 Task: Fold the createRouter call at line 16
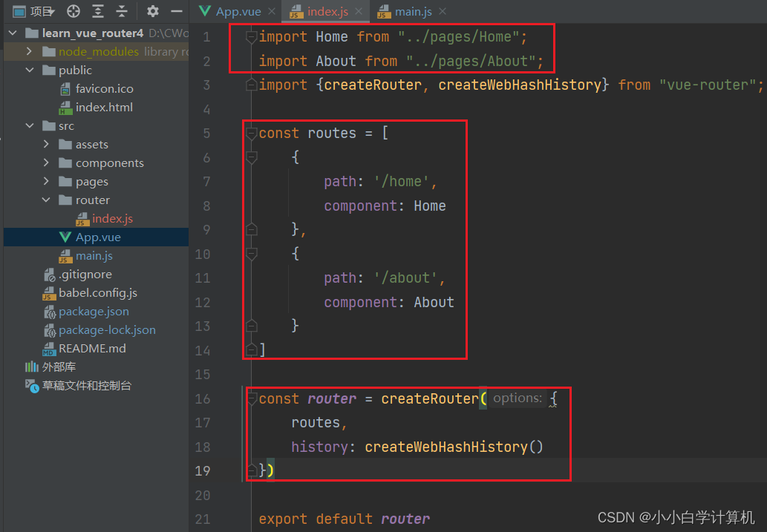[252, 398]
